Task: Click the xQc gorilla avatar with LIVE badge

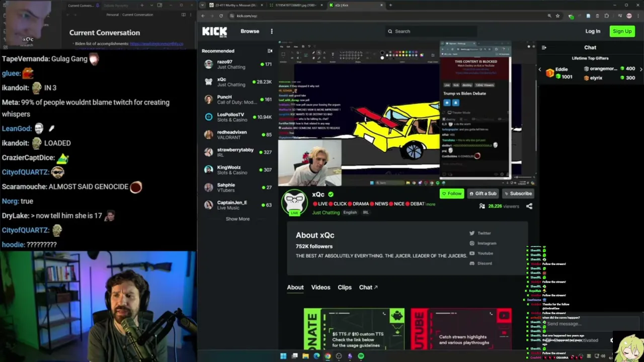Action: tap(294, 203)
